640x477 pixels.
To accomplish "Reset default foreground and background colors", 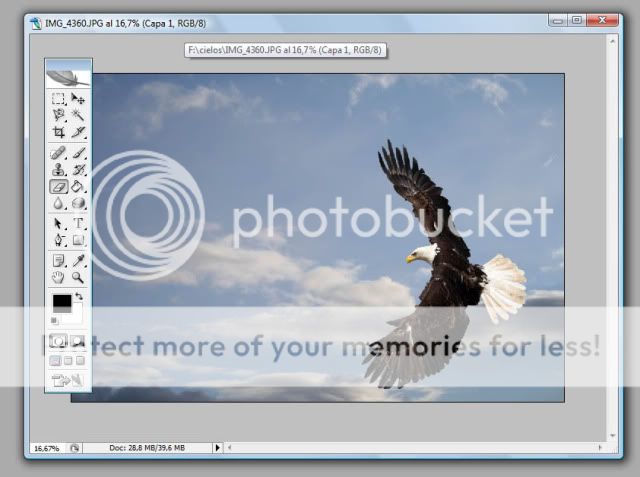I will click(54, 321).
